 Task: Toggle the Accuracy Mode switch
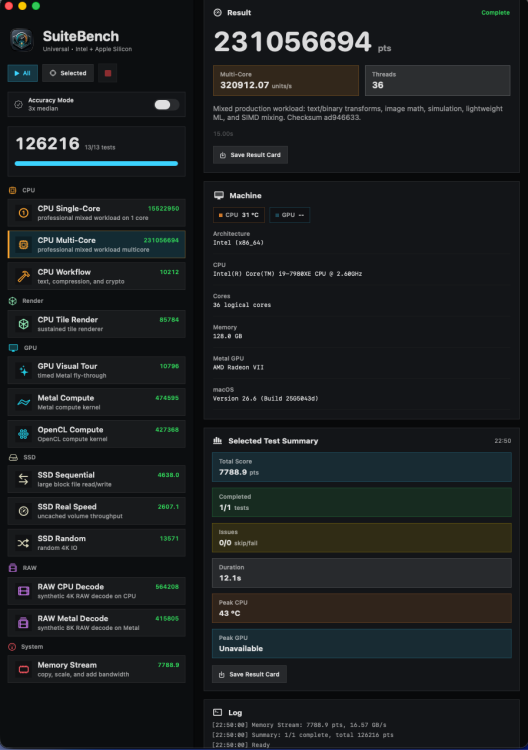tap(166, 105)
